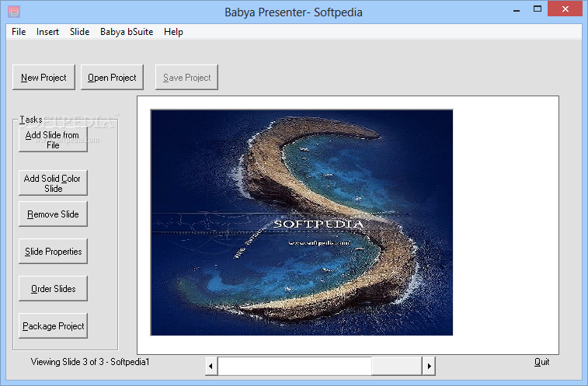Click the Softpedia slide preview image
The width and height of the screenshot is (588, 386).
point(302,222)
